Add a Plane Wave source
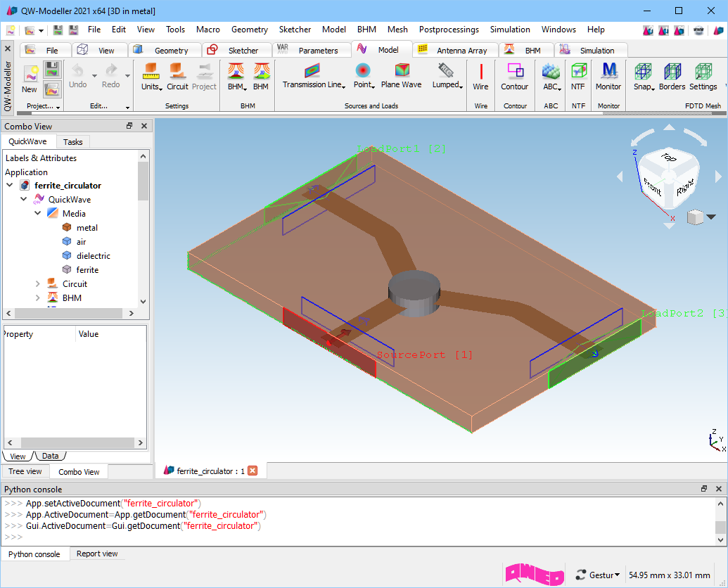This screenshot has width=728, height=588. (x=401, y=76)
